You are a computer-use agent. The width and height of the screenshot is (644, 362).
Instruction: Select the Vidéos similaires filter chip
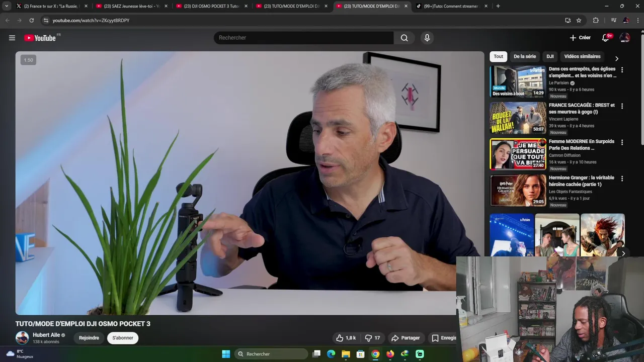[x=582, y=56]
